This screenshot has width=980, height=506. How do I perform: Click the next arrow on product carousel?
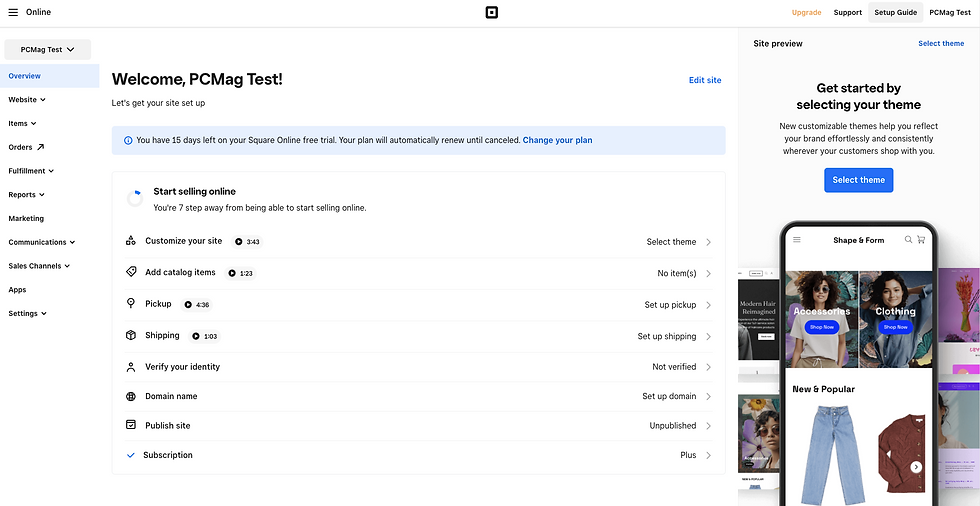(916, 467)
